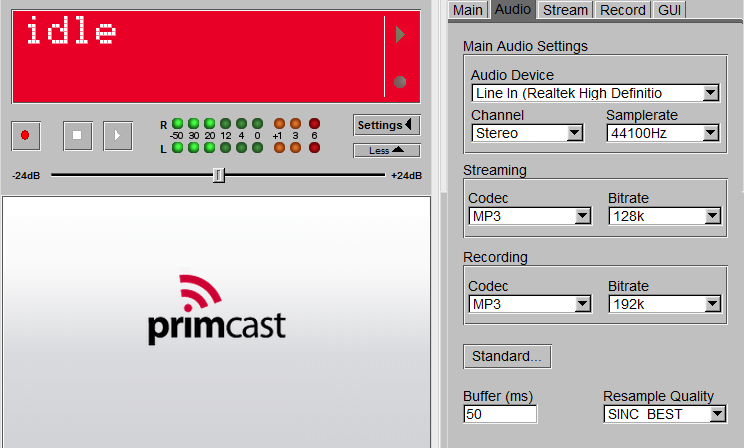
Task: Click the play triangle in the red display
Action: pyautogui.click(x=400, y=35)
